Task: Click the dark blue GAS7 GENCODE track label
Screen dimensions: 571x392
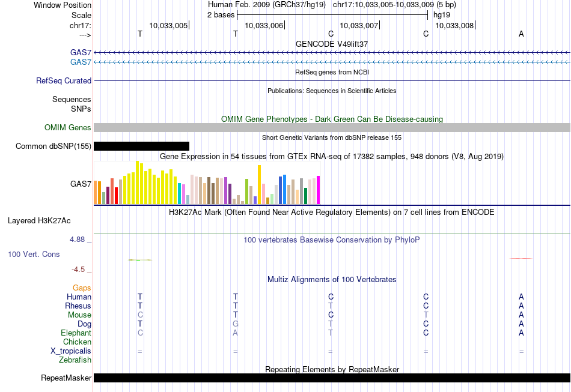Action: [81, 52]
